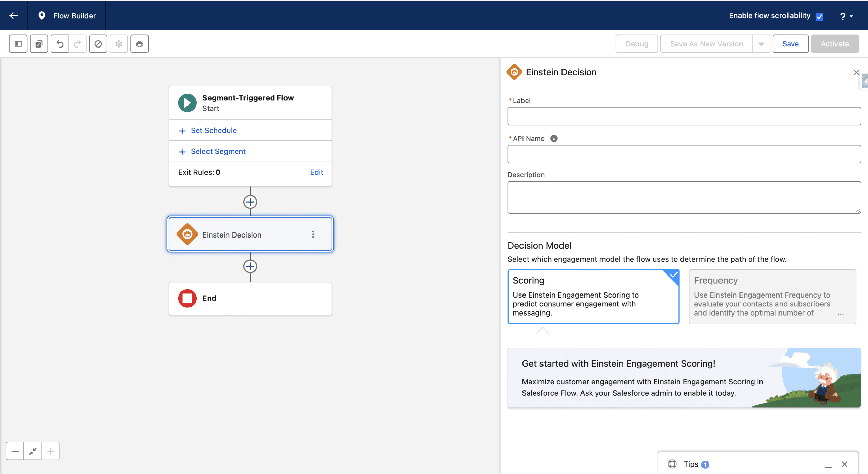The image size is (868, 474).
Task: Click the settings gear toolbar icon
Action: (119, 44)
